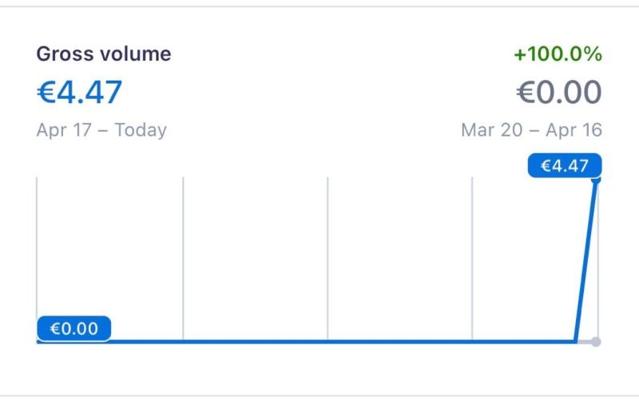Select the blue data point at chart peak
This screenshot has width=639, height=400.
[597, 180]
